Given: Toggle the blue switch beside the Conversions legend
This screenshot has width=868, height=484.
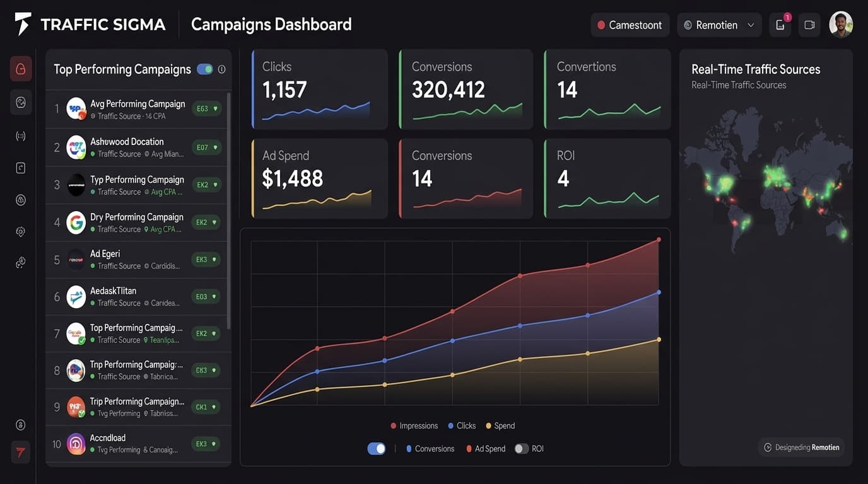Looking at the screenshot, I should (377, 449).
